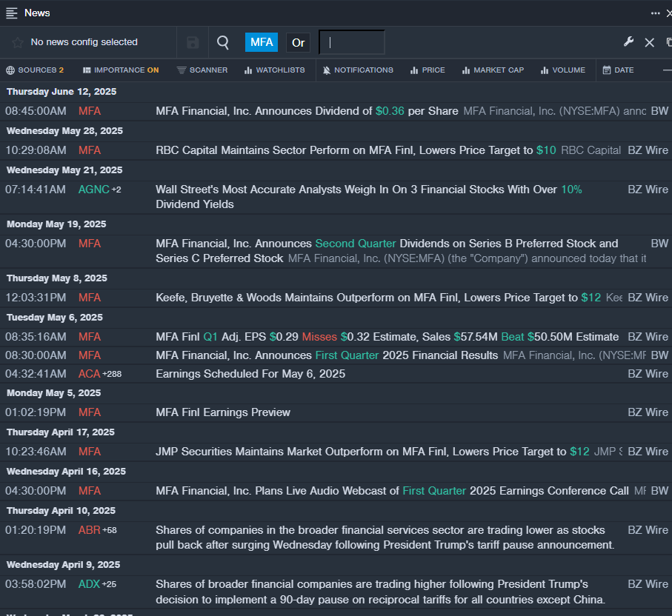Select the MFA ticker search tag
Screen dimensions: 672x616
coord(262,42)
